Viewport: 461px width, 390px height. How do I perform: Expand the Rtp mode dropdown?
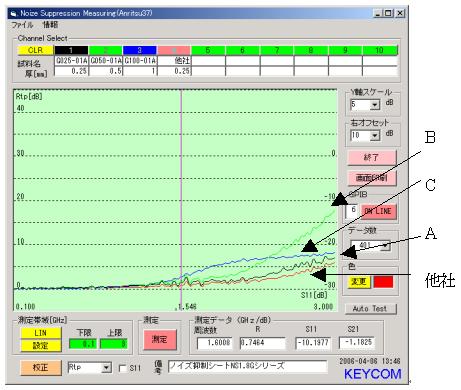106,368
